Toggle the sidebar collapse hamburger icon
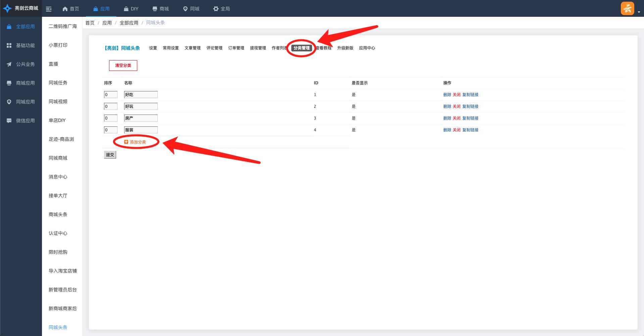The width and height of the screenshot is (644, 336). (x=49, y=9)
